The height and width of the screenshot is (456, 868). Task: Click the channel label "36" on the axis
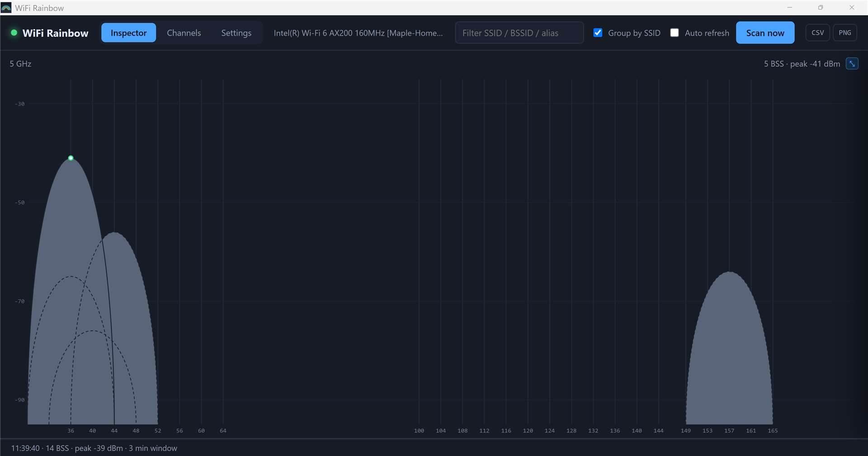pos(71,431)
